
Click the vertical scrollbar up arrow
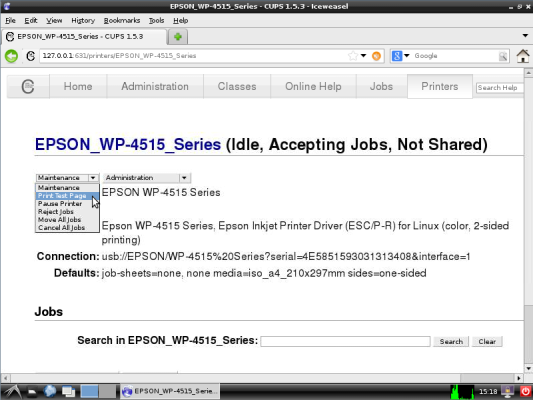528,73
